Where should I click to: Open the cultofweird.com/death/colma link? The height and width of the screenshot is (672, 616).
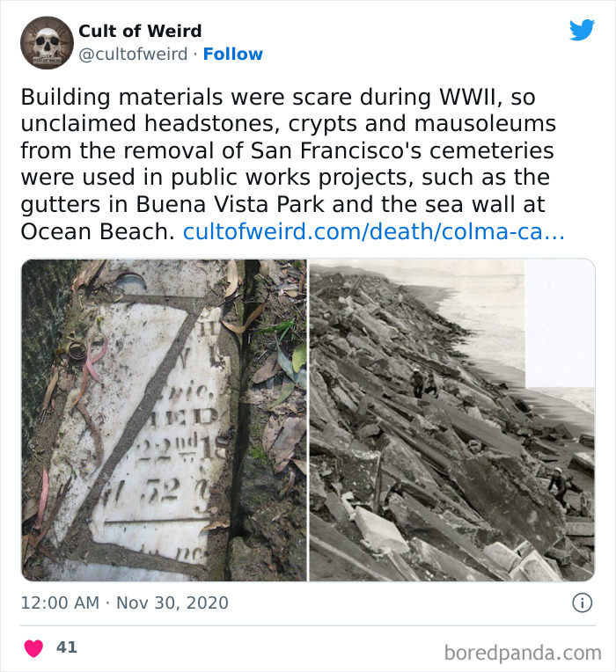click(374, 231)
